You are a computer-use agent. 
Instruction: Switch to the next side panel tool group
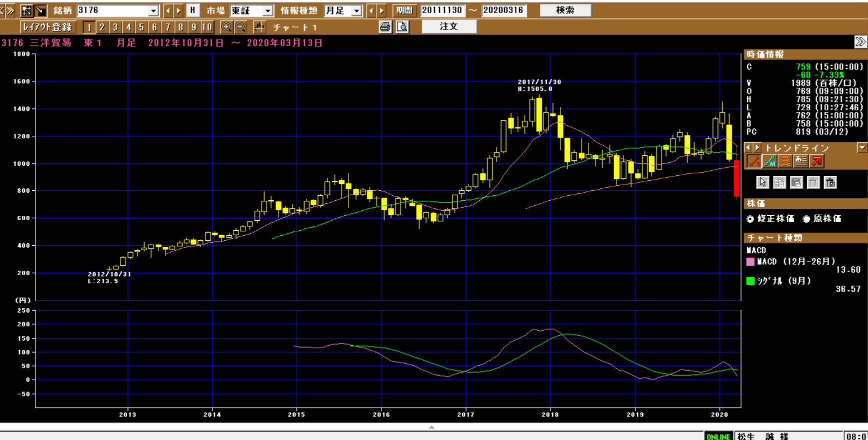tap(757, 148)
